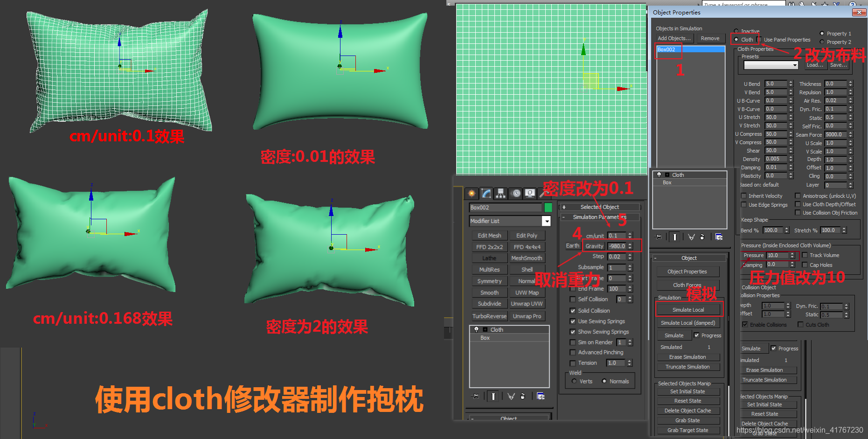
Task: Open the Display command panel tab
Action: [530, 193]
